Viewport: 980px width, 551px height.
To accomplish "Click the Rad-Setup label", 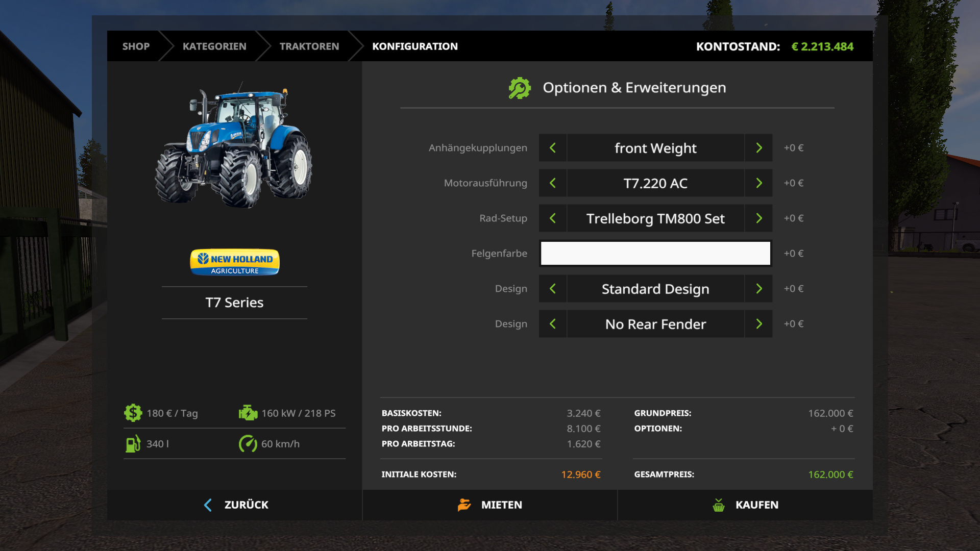I will point(503,218).
